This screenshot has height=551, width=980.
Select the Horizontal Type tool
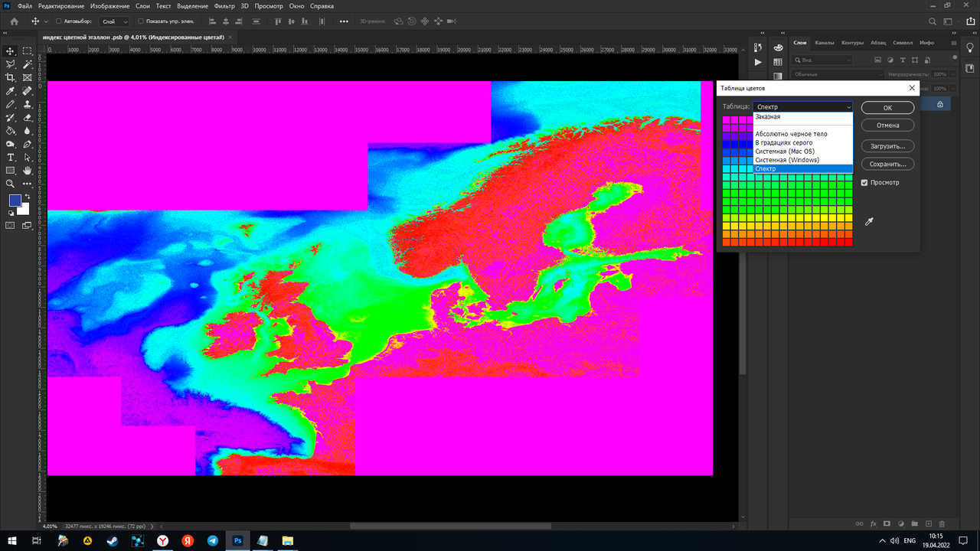[11, 158]
